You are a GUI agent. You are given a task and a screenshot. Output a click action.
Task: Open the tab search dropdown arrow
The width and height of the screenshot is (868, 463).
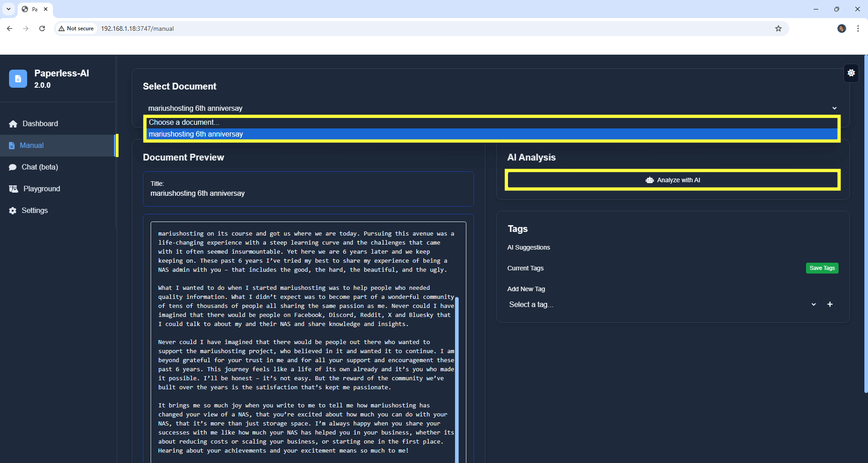[x=9, y=9]
